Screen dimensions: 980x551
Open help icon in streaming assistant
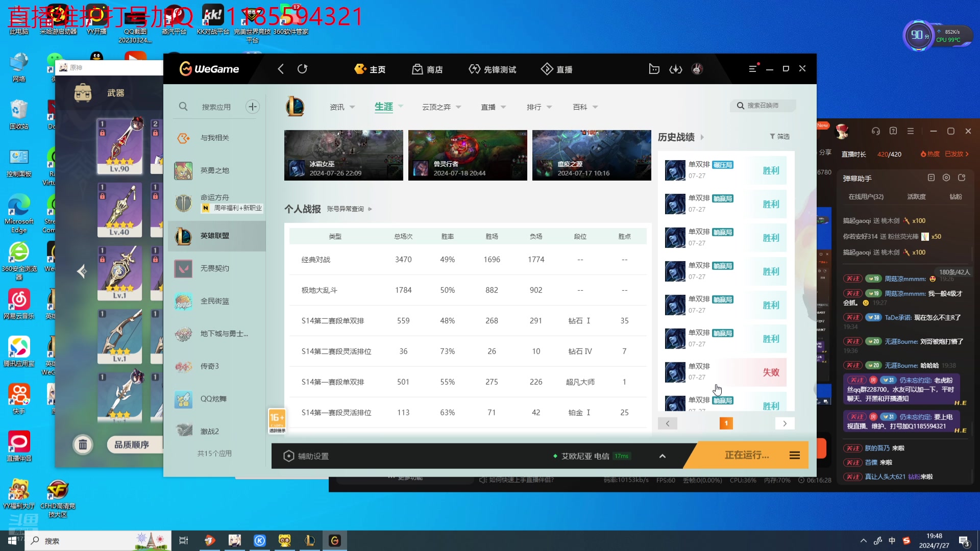coord(893,131)
